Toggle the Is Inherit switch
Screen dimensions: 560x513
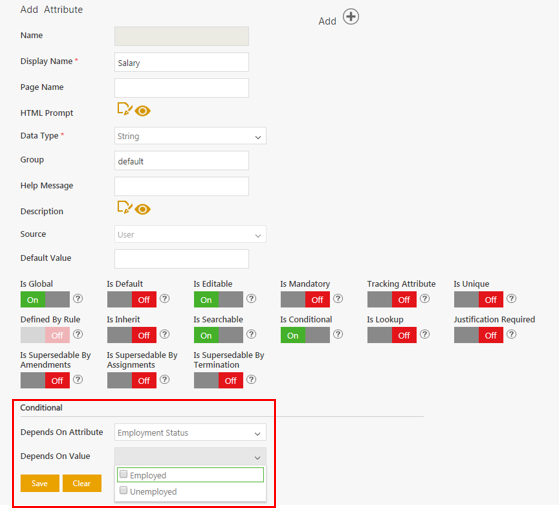132,335
